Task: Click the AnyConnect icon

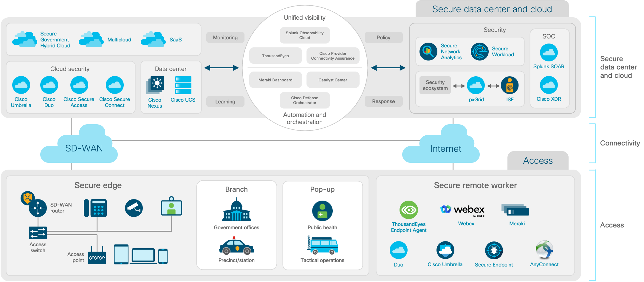Action: 544,250
